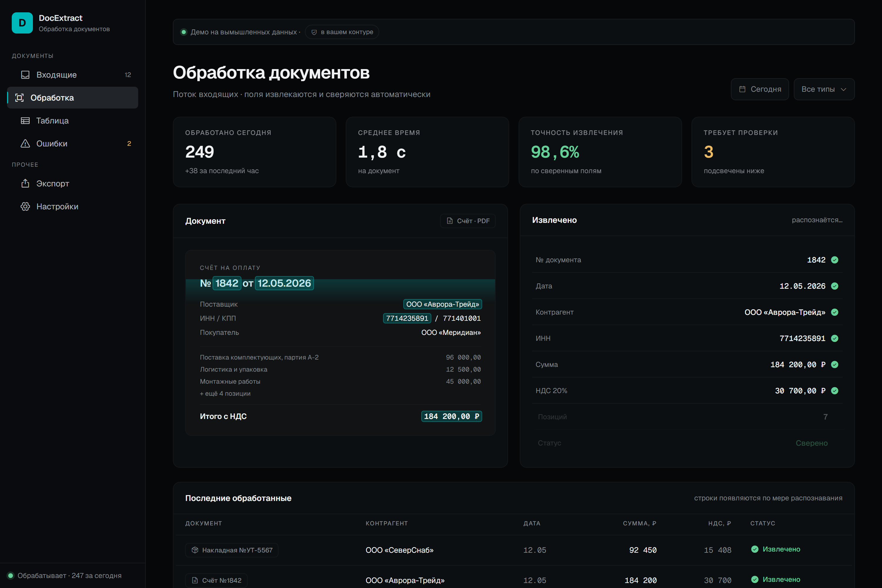
Task: Click buyer ООО «Меридиан»
Action: pyautogui.click(x=451, y=332)
